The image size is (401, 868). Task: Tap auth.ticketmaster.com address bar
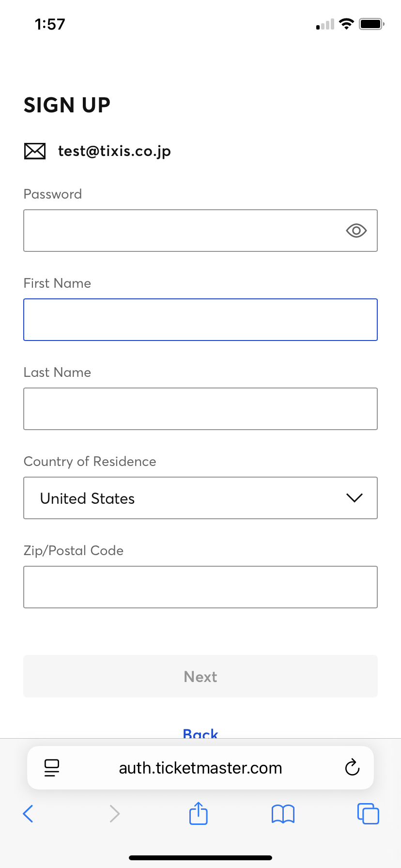click(x=200, y=768)
